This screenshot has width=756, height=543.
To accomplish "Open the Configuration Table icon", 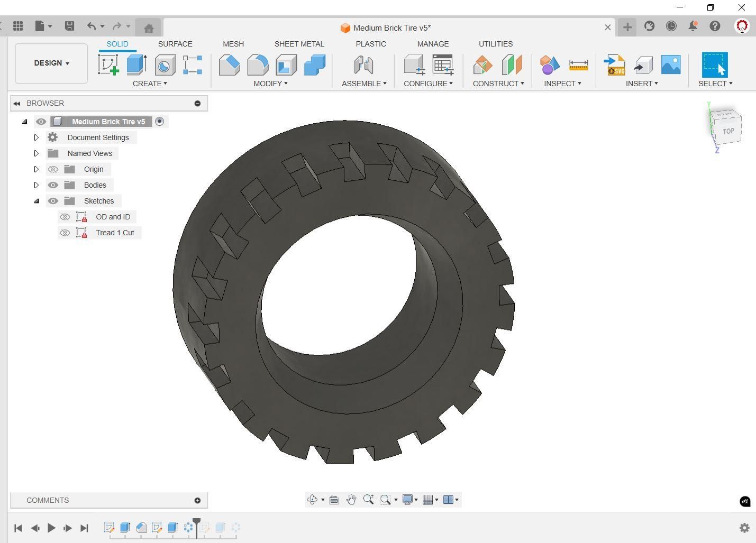I will [443, 65].
